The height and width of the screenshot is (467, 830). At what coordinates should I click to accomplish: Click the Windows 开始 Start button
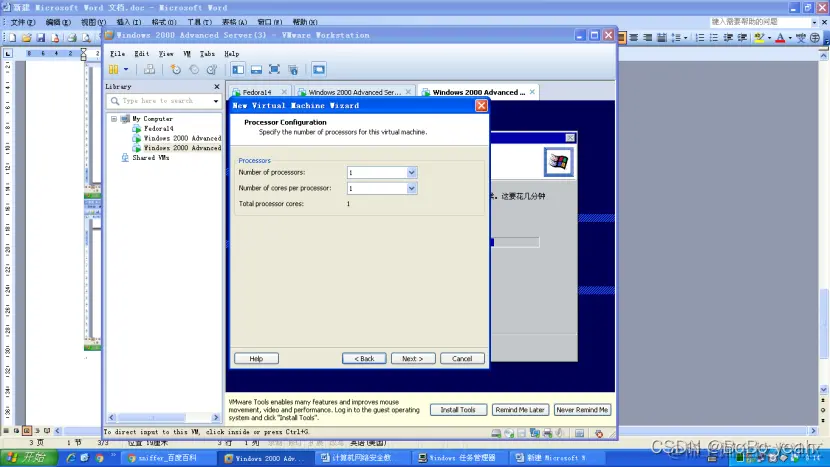tap(29, 457)
